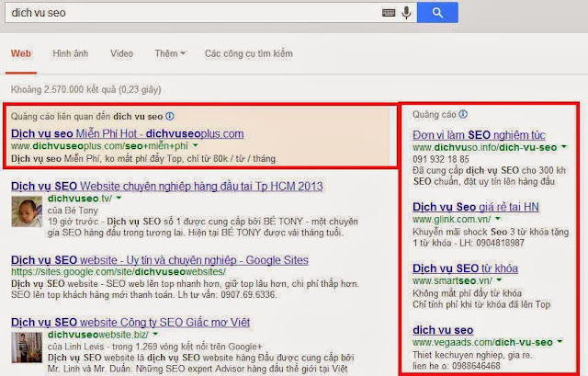Screen dimensions: 588x376
Task: Open the 'Dịch vụ SEO website - Uy tín' Google Sites result
Action: 160,260
